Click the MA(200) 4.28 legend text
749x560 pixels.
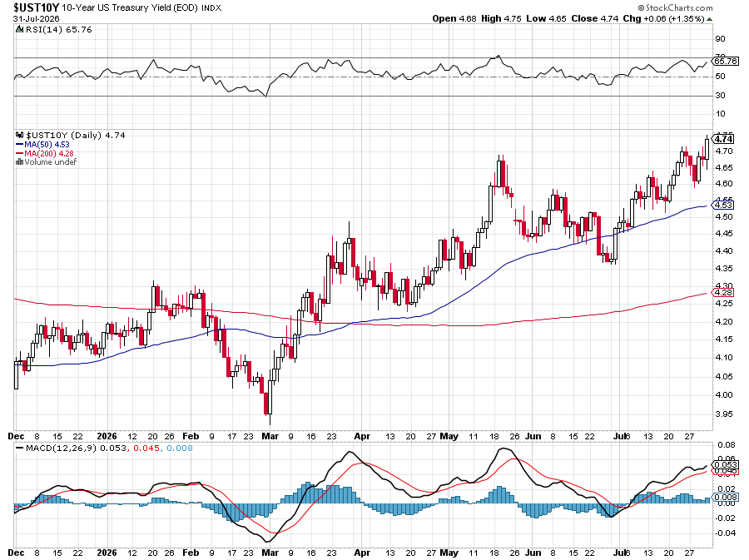point(49,153)
